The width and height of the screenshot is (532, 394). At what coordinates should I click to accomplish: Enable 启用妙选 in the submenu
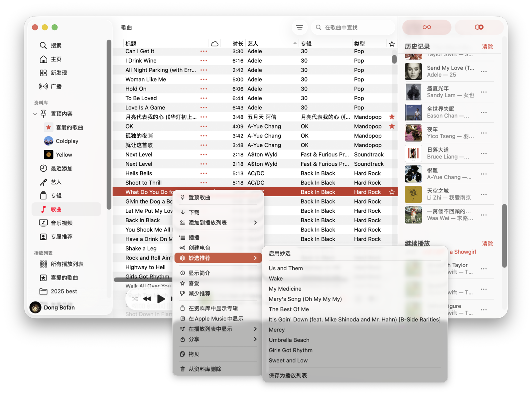[355, 253]
